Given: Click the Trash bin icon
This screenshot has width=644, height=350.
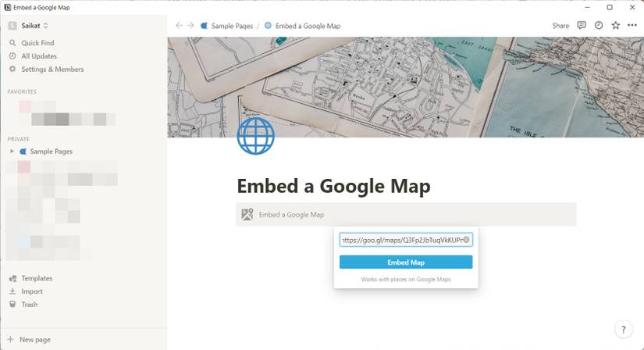Looking at the screenshot, I should pyautogui.click(x=12, y=305).
